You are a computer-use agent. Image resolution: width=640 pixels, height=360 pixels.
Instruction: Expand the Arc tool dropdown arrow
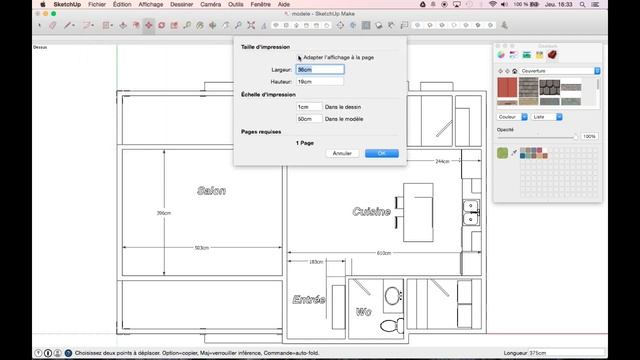[x=93, y=26]
